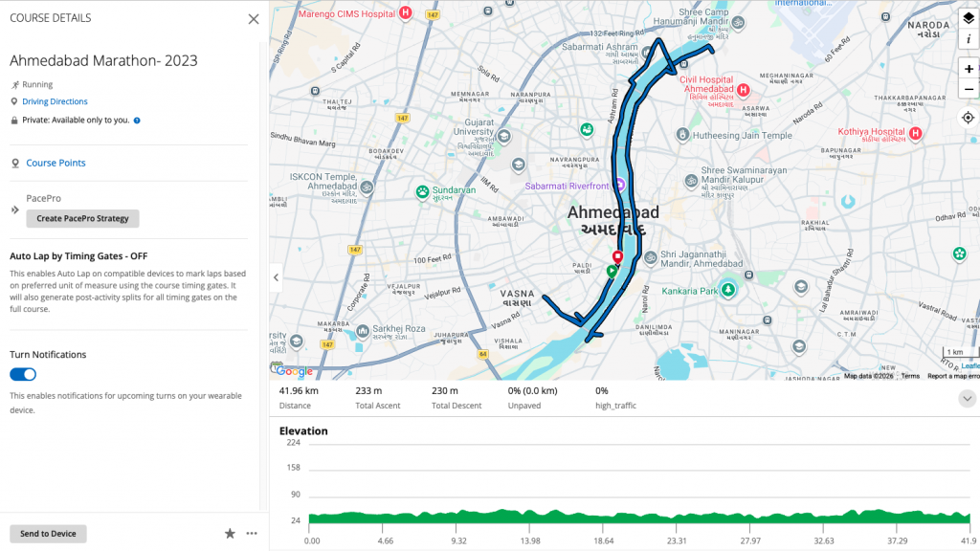Click ISKCON Temple marker icon

click(367, 187)
